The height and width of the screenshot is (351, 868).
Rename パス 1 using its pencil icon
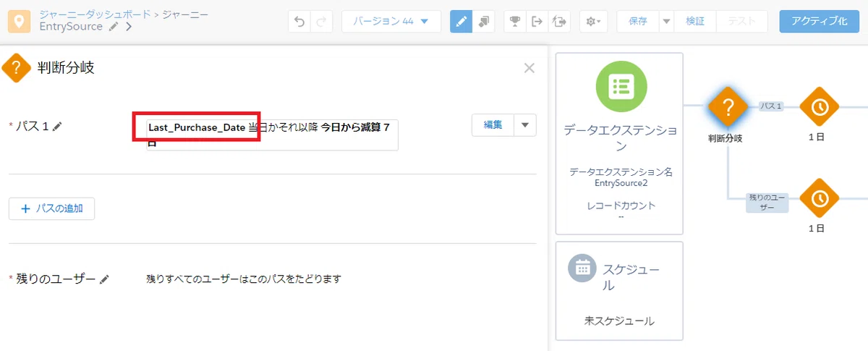[58, 127]
